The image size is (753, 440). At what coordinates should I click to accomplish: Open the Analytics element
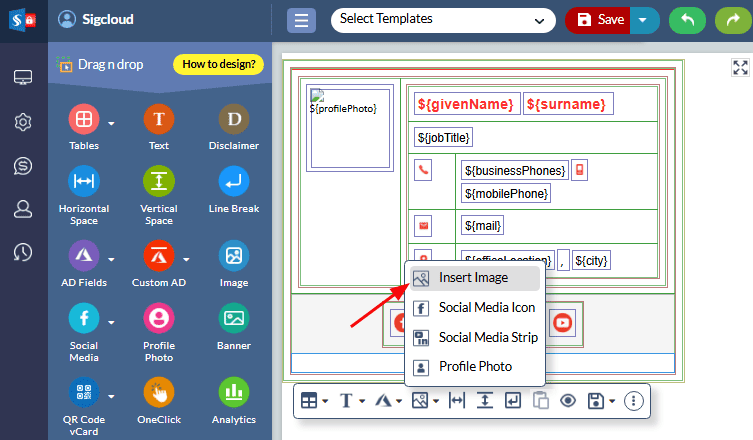pyautogui.click(x=233, y=391)
